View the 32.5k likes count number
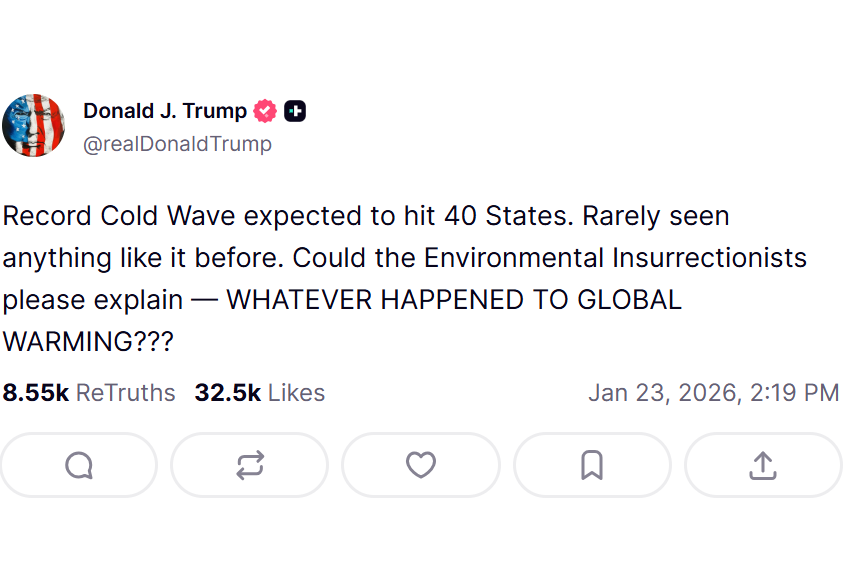The image size is (850, 566). point(228,393)
